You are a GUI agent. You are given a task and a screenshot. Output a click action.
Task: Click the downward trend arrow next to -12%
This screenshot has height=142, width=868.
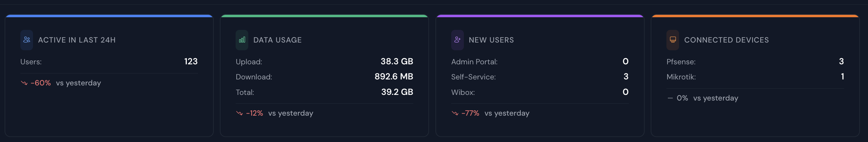click(239, 113)
